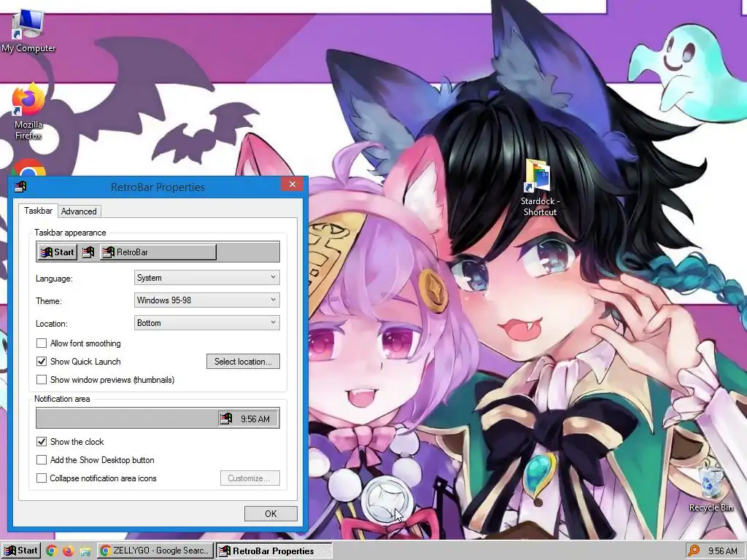Click the greyed-out Customize... button
747x560 pixels.
point(249,478)
